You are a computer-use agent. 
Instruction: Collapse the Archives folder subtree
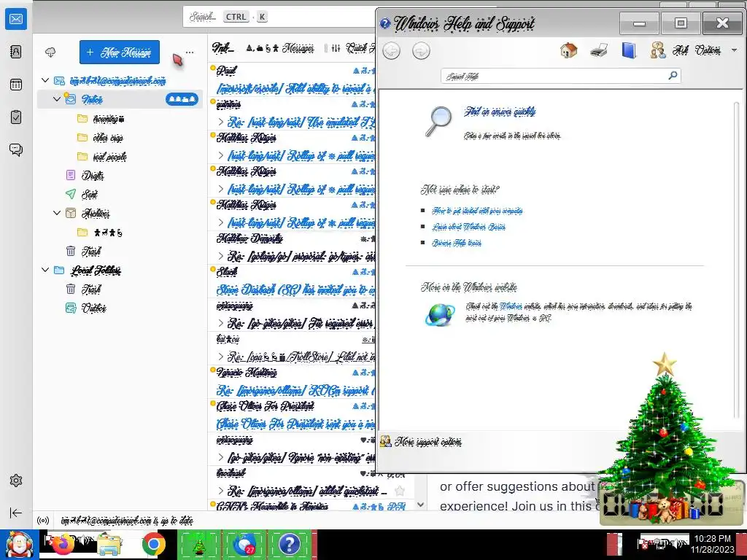click(57, 213)
